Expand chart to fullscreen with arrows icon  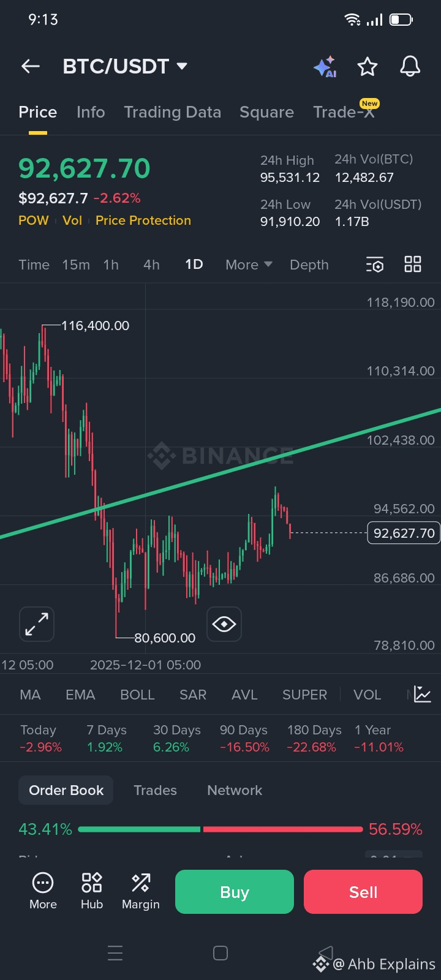click(37, 624)
